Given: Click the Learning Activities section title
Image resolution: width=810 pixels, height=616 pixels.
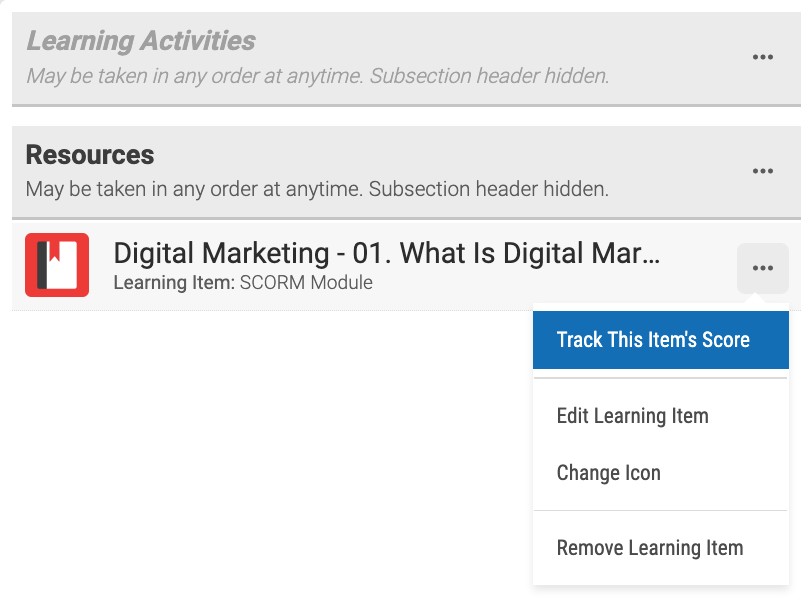Looking at the screenshot, I should coord(141,41).
